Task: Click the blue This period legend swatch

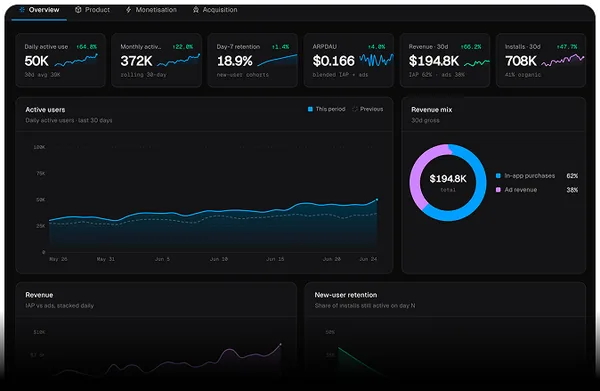Action: [310, 109]
